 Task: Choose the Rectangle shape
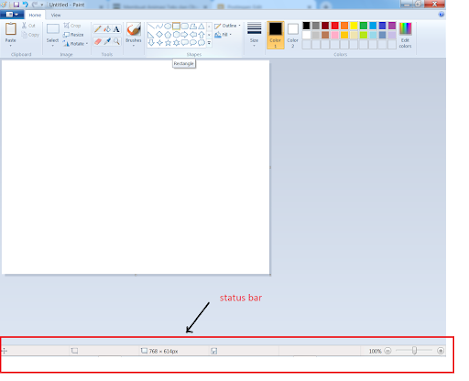pos(176,26)
